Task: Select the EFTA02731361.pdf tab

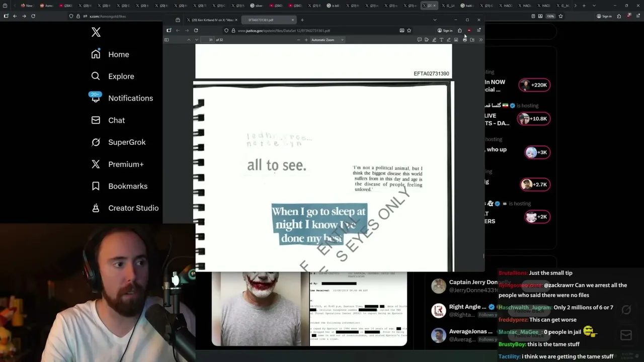Action: tap(269, 20)
